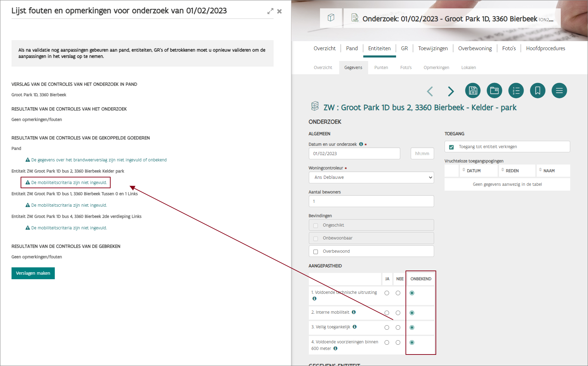The width and height of the screenshot is (588, 366).
Task: Switch to the Overbewoning tab
Action: pyautogui.click(x=475, y=48)
